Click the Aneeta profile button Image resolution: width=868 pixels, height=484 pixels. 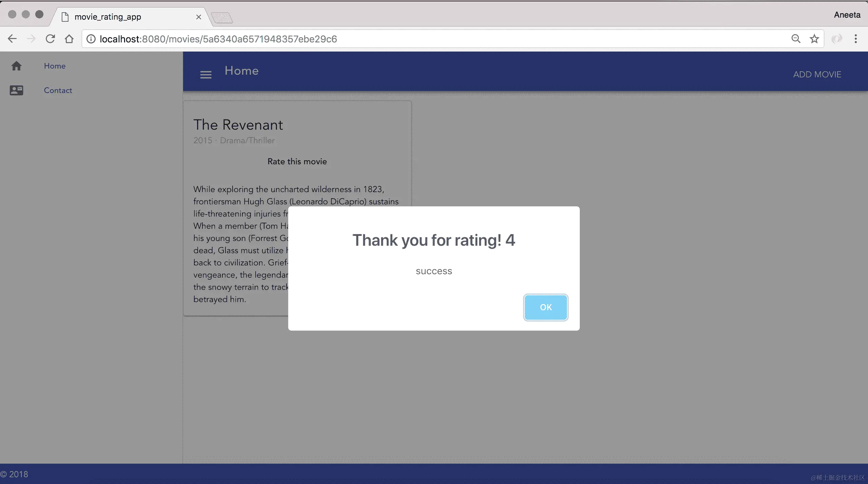pyautogui.click(x=847, y=15)
